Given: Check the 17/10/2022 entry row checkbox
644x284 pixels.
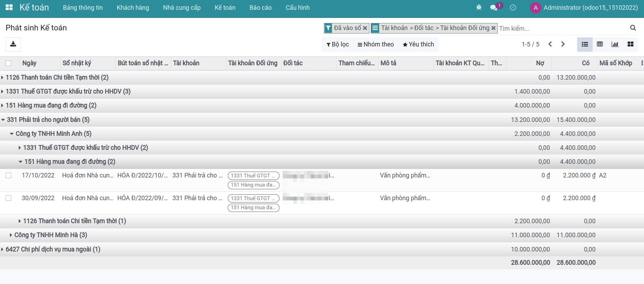Looking at the screenshot, I should [8, 175].
